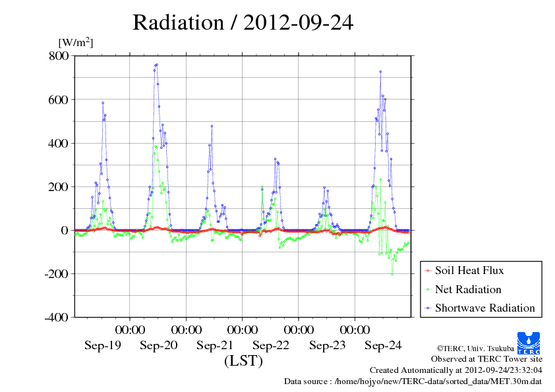This screenshot has height=392, width=555.
Task: Click the Sep-24 net radiation minimum near -200
Action: (392, 274)
